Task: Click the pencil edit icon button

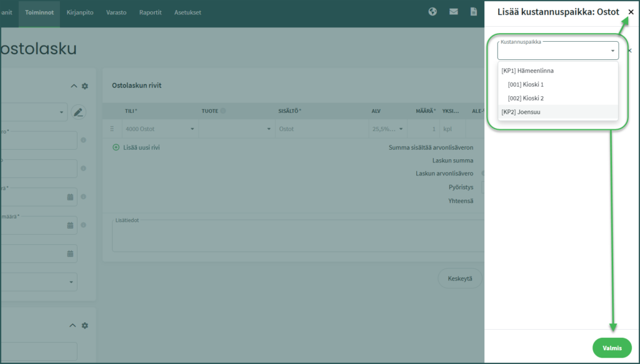Action: point(78,112)
